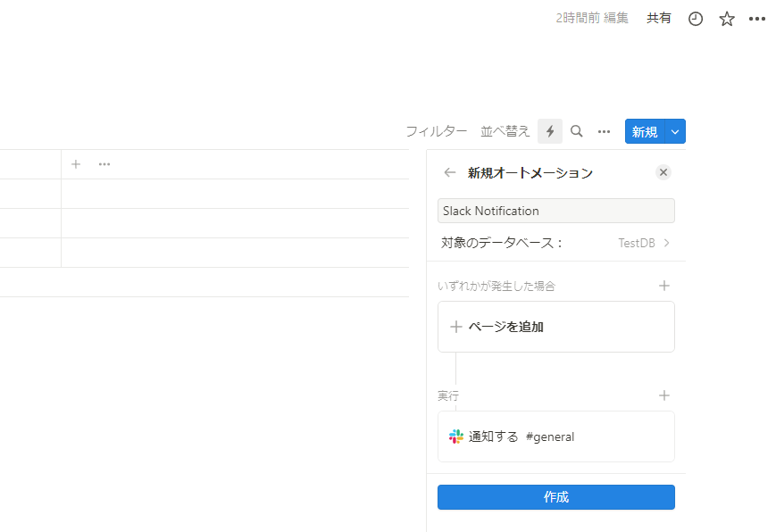Open the 並べ替え sort menu
Viewport: 776px width, 532px height.
(x=504, y=130)
